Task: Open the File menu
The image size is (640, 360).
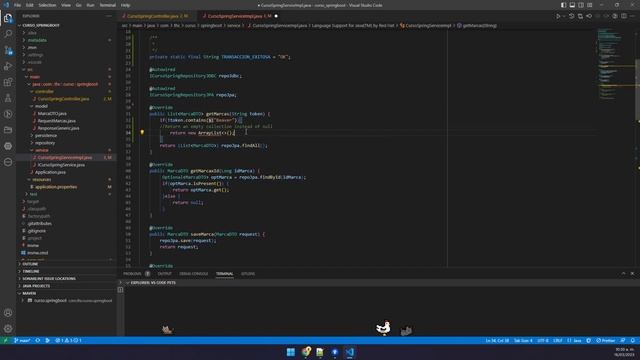Action: pos(17,5)
